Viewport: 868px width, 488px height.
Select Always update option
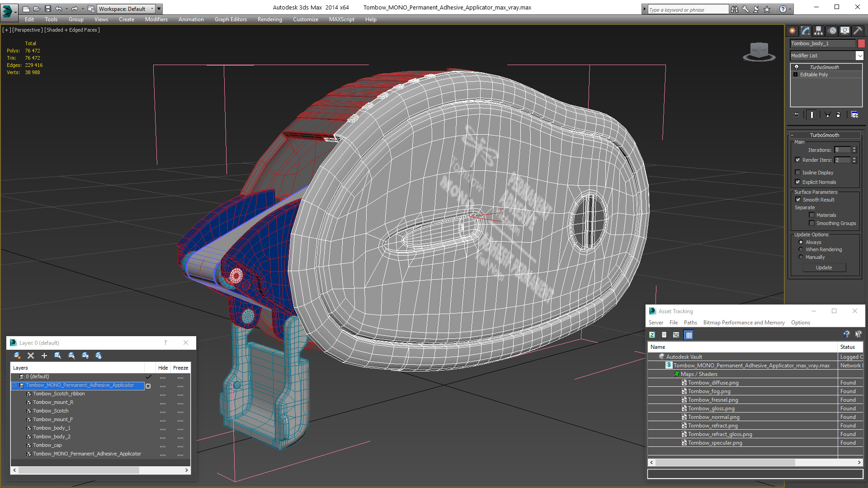[x=801, y=242]
